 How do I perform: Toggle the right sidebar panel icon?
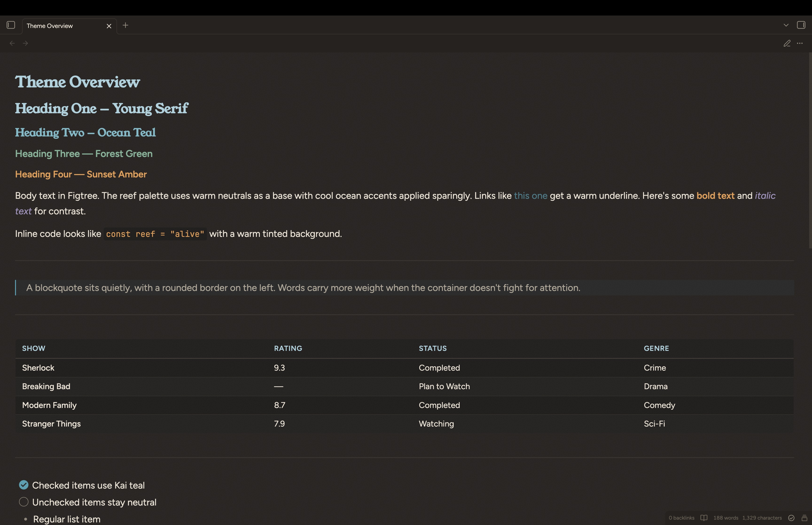coord(801,25)
